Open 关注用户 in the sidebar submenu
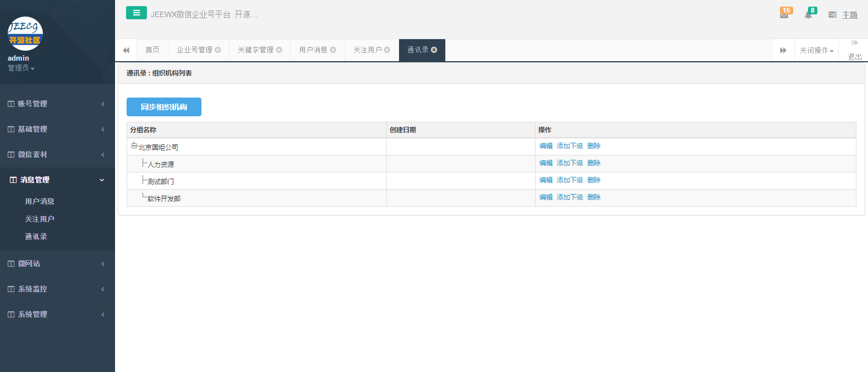 [40, 219]
